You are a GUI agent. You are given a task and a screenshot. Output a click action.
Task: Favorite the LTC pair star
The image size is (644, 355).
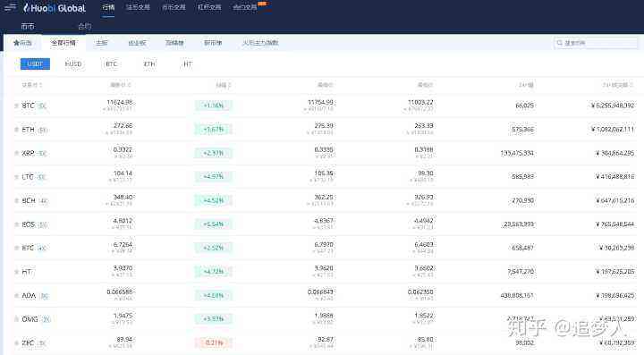point(16,177)
